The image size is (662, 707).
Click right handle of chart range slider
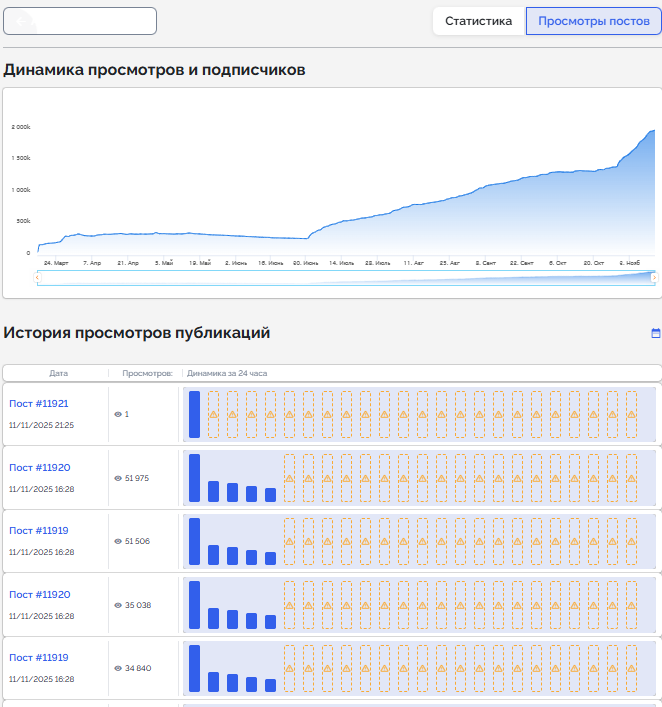coord(654,277)
